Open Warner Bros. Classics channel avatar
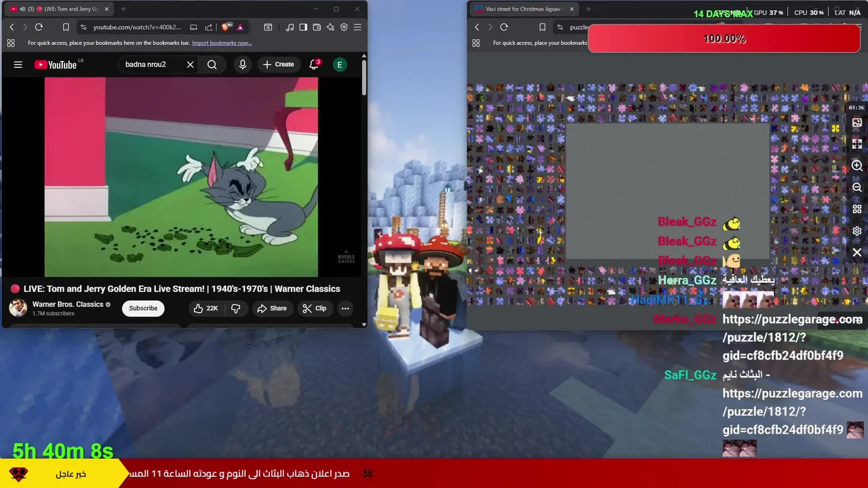Image resolution: width=868 pixels, height=488 pixels. [18, 308]
